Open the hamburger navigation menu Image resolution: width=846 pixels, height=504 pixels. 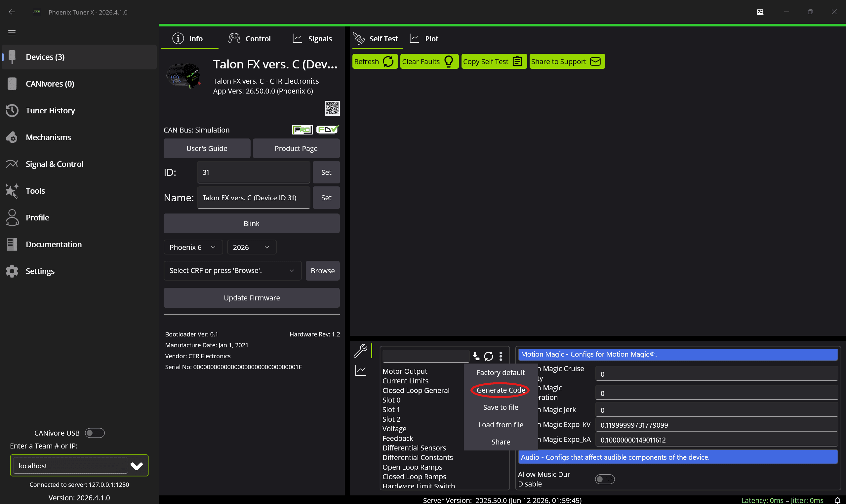[12, 33]
